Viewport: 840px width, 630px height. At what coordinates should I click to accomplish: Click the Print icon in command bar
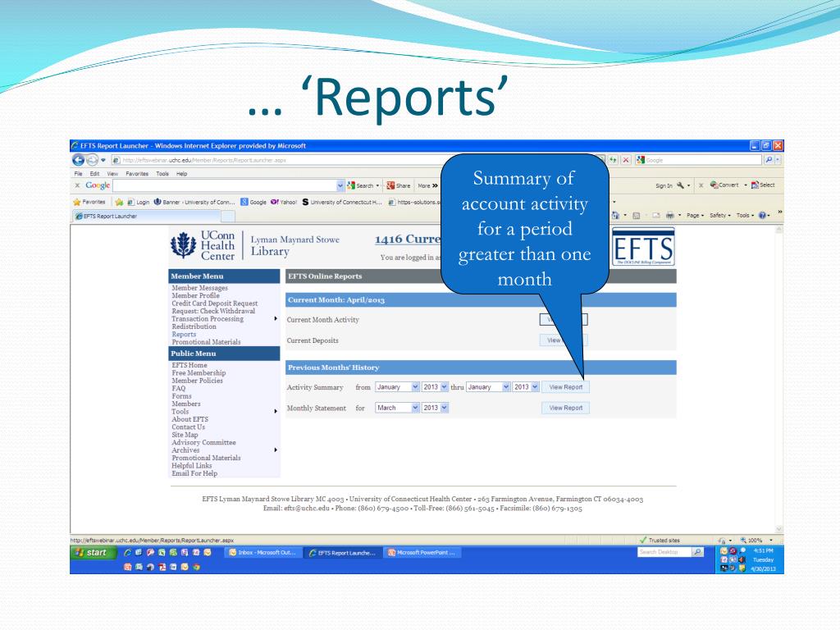pyautogui.click(x=670, y=216)
